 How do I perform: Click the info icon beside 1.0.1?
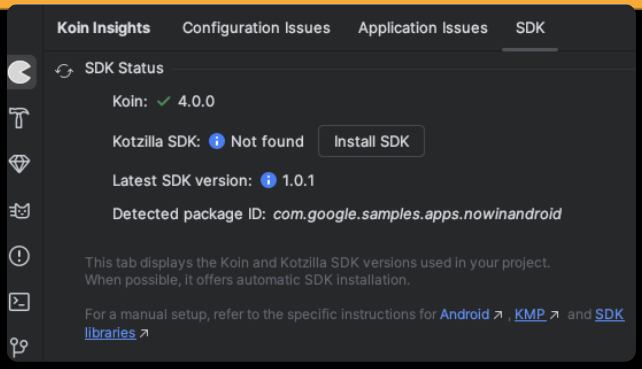click(x=268, y=180)
